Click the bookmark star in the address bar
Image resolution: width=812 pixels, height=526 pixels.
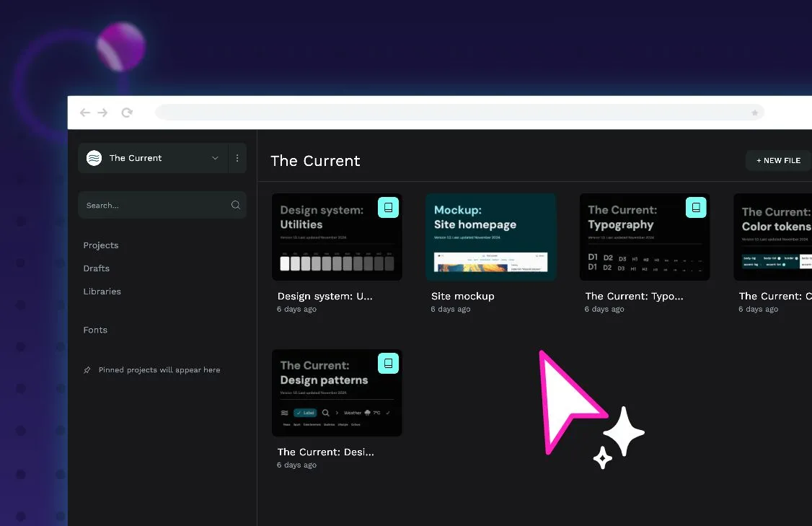[754, 113]
